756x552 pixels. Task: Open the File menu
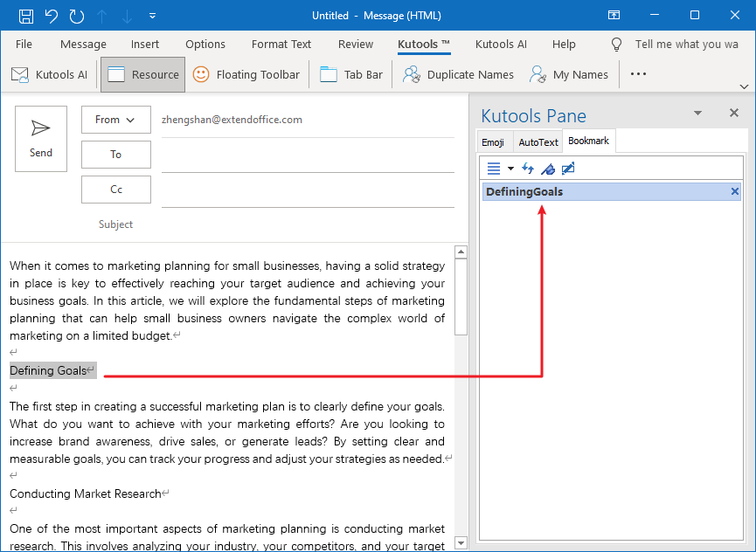(x=24, y=45)
